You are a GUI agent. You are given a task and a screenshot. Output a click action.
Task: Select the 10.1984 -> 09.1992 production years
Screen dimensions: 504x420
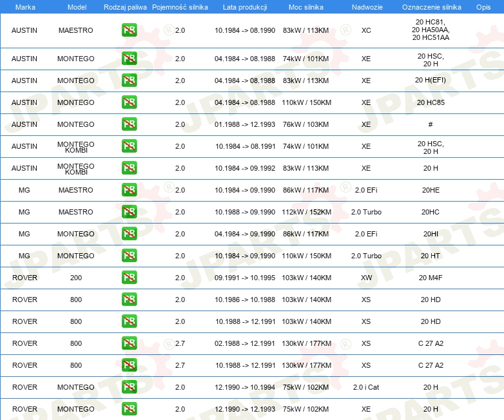[x=245, y=168]
